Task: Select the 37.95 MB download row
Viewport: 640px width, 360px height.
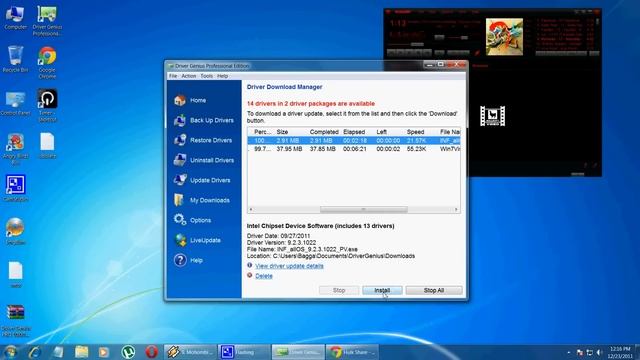Action: click(x=353, y=149)
